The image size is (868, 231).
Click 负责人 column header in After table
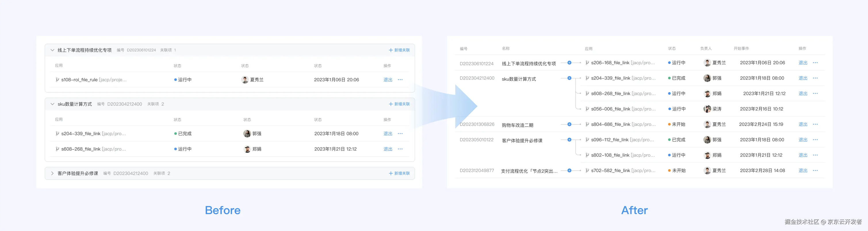[706, 48]
